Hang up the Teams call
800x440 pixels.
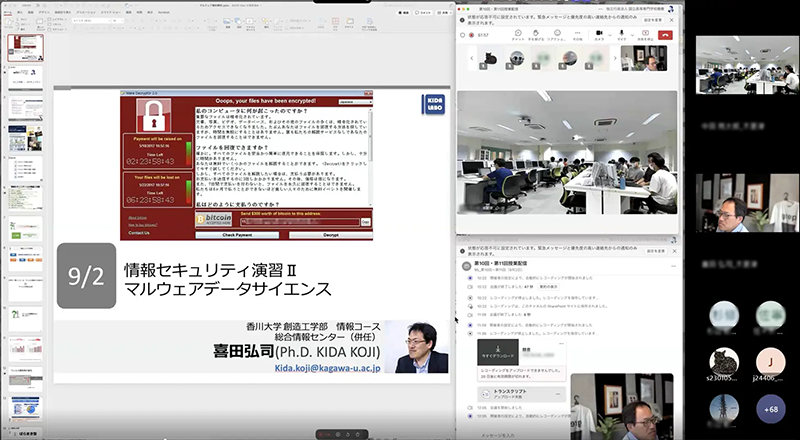[x=665, y=35]
